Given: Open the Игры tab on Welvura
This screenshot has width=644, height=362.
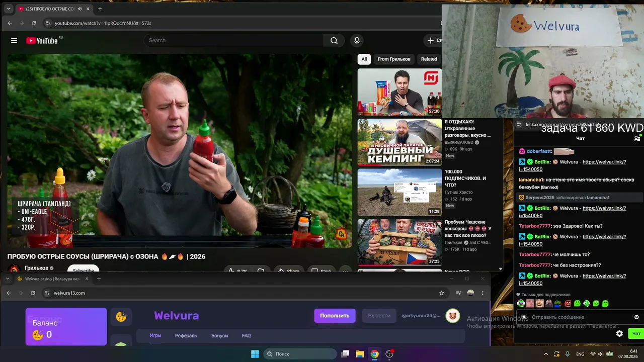Looking at the screenshot, I should 155,335.
